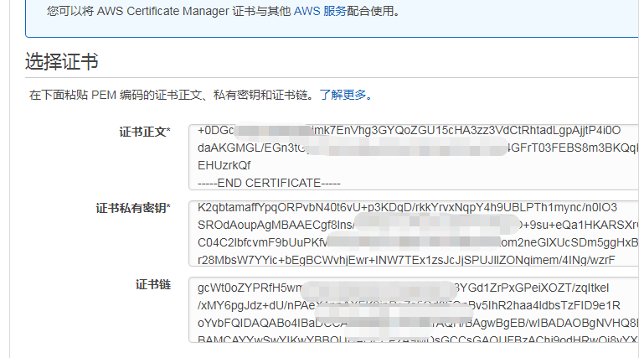This screenshot has height=358, width=644.
Task: Open the AWS 服务 link
Action: click(x=320, y=11)
